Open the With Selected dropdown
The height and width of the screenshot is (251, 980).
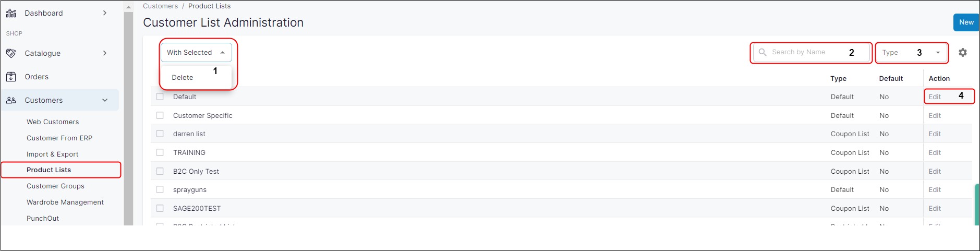pos(196,52)
